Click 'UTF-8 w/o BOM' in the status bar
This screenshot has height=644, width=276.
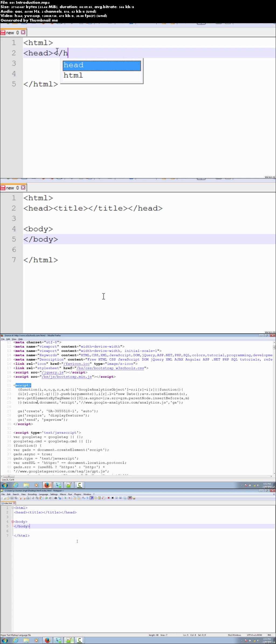click(254, 635)
